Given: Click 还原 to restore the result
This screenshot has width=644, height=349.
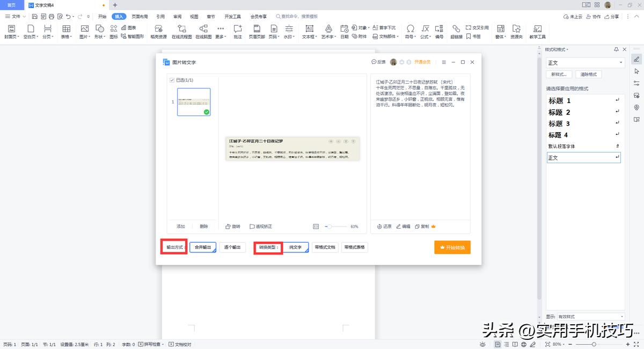Looking at the screenshot, I should pos(384,227).
